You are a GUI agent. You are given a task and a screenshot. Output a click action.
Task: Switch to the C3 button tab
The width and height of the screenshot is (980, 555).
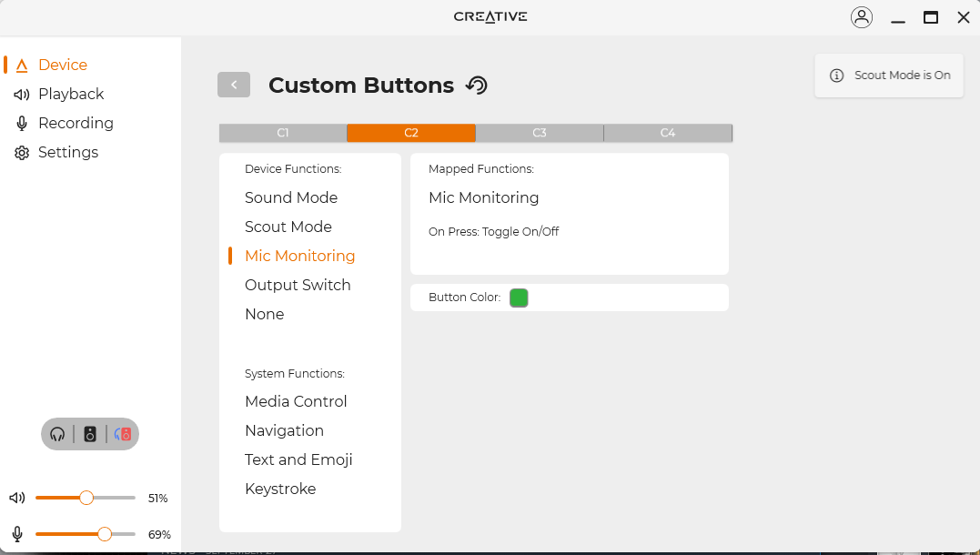(540, 133)
